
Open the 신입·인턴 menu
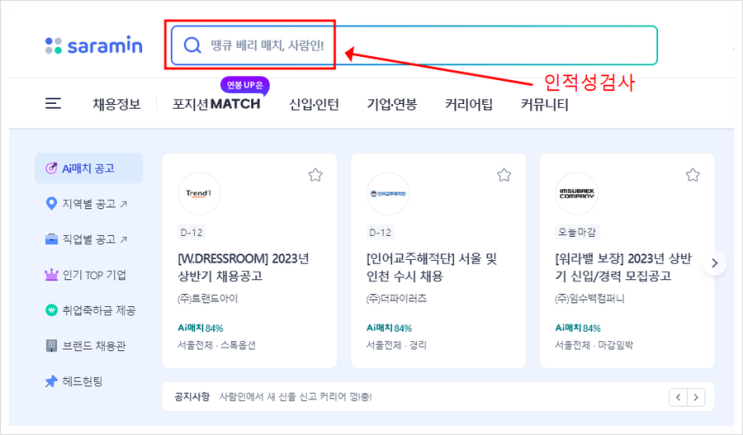(314, 104)
